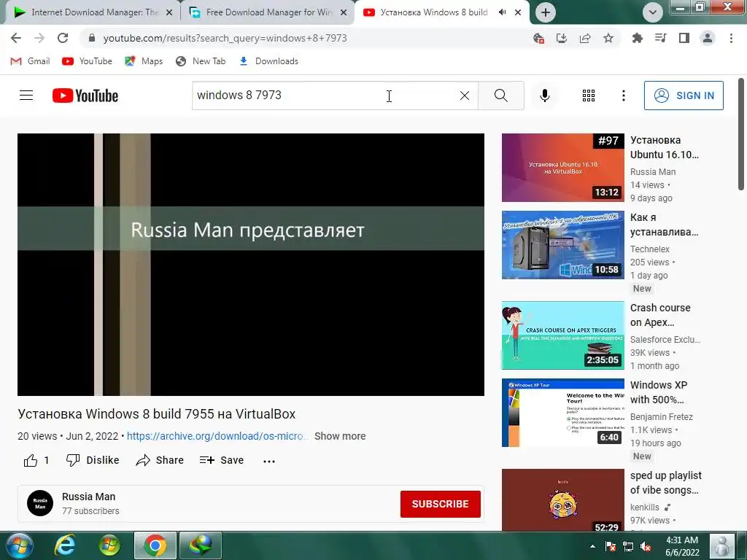Clear search text with the X icon
Viewport: 747px width, 560px height.
465,96
